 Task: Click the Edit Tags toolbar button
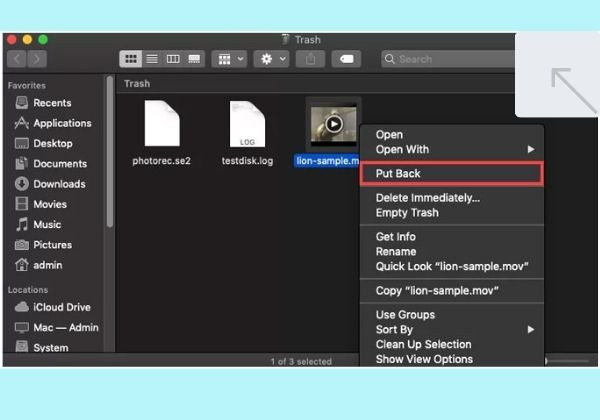[346, 59]
